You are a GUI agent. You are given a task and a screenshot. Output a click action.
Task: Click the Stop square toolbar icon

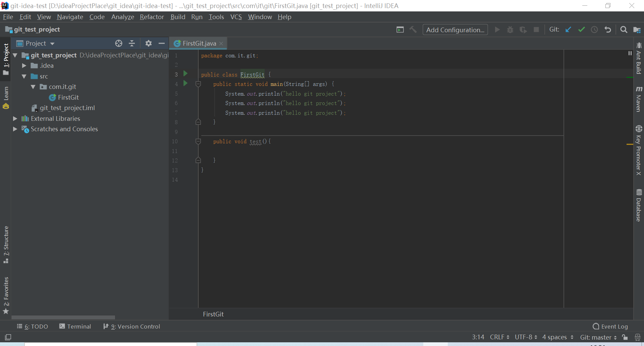(x=536, y=30)
